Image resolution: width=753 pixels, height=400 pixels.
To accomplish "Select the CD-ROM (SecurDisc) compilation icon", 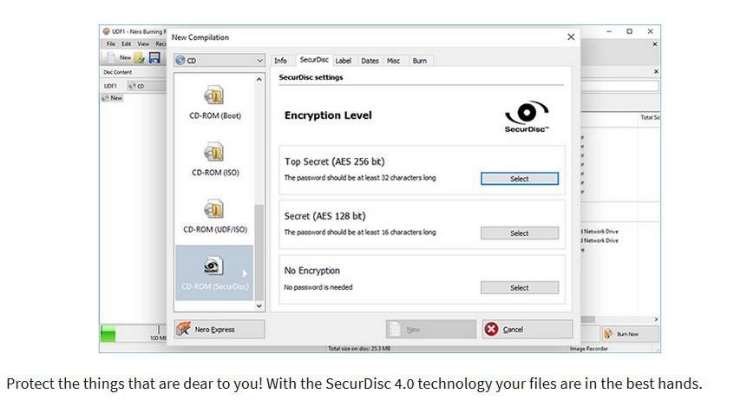I will 213,266.
